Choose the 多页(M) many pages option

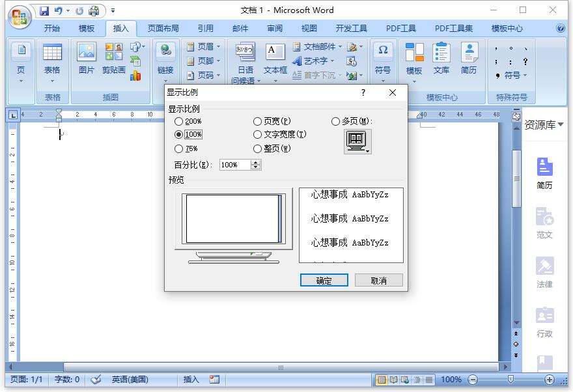pyautogui.click(x=352, y=121)
